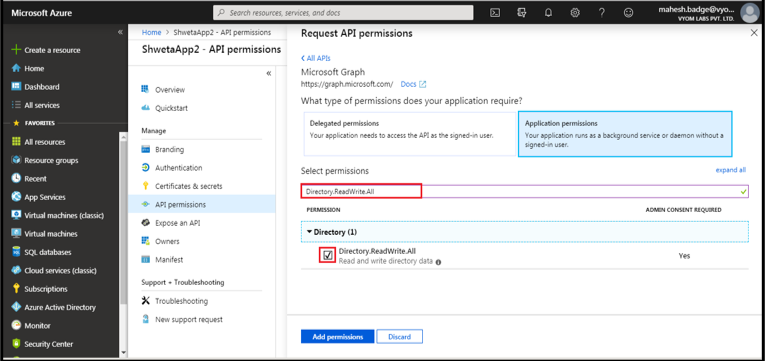Click the Security Center shield icon
The image size is (765, 361).
click(x=16, y=344)
